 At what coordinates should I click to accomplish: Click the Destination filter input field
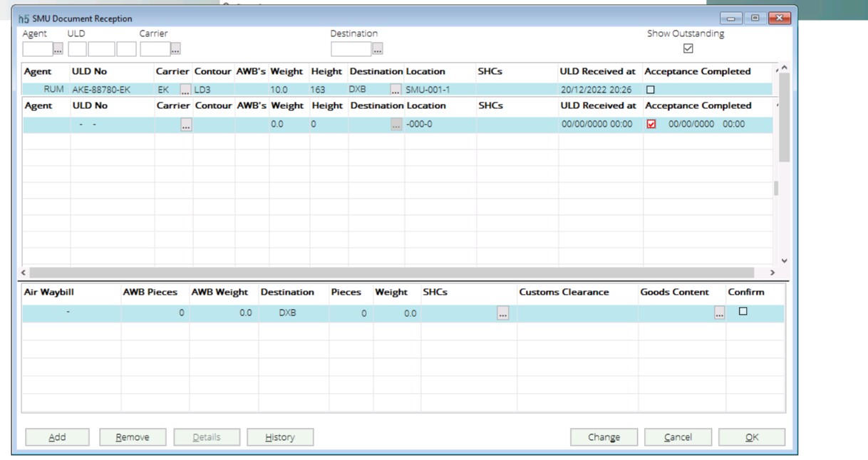coord(351,49)
